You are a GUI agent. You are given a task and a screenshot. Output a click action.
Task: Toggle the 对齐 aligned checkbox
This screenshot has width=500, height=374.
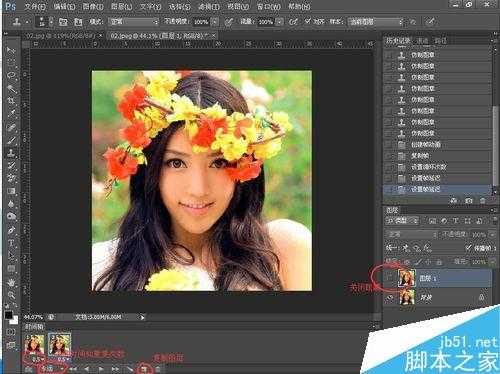[x=308, y=21]
